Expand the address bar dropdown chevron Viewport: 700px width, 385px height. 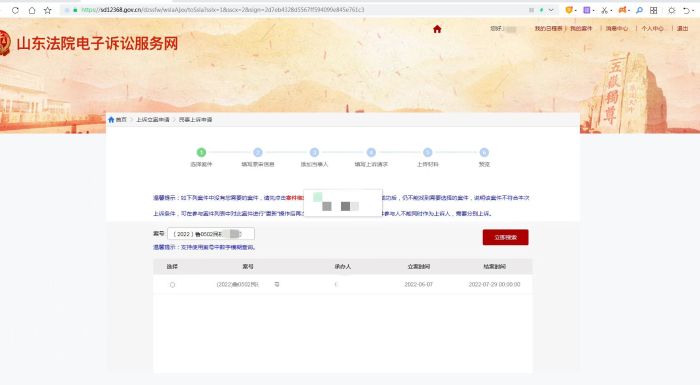click(551, 10)
